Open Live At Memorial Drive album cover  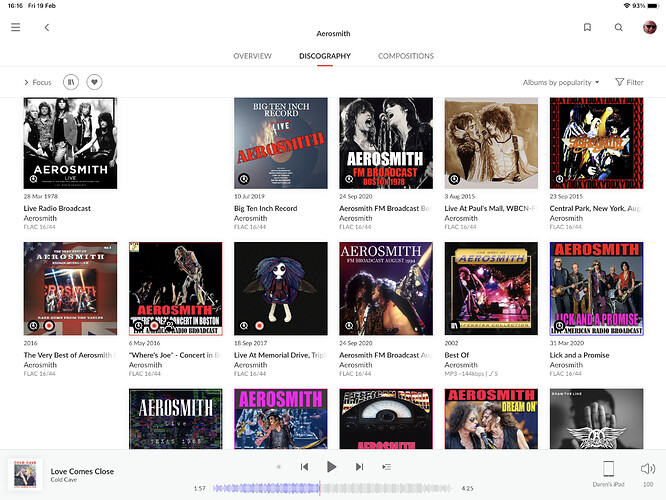coord(281,289)
